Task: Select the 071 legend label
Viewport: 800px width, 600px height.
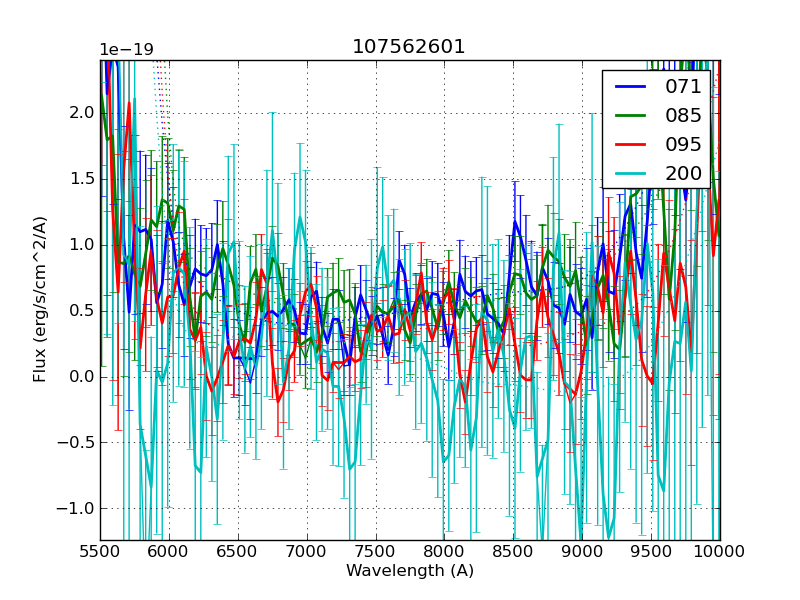Action: point(683,87)
